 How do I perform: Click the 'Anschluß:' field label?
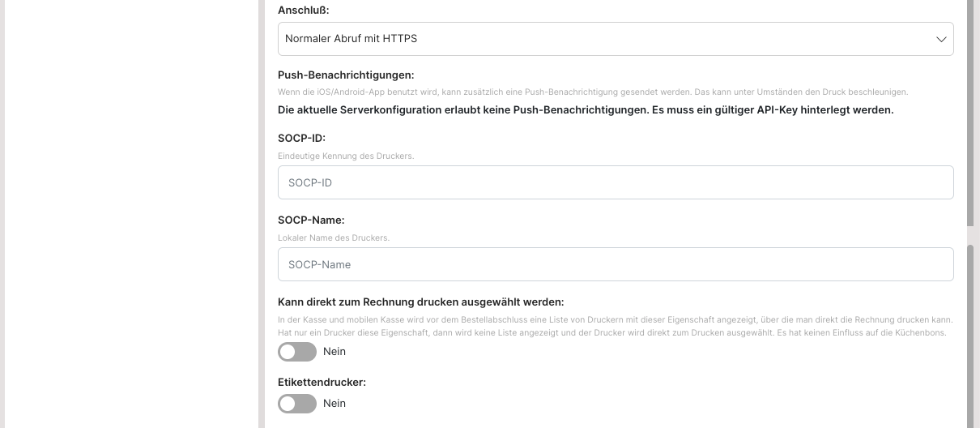[303, 11]
